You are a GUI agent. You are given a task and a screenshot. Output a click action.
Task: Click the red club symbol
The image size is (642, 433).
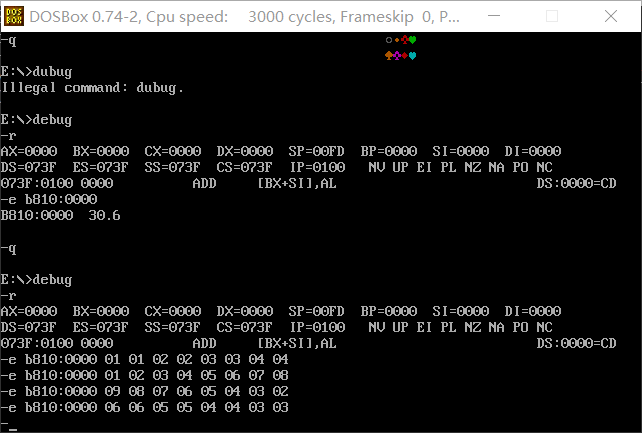click(x=405, y=40)
